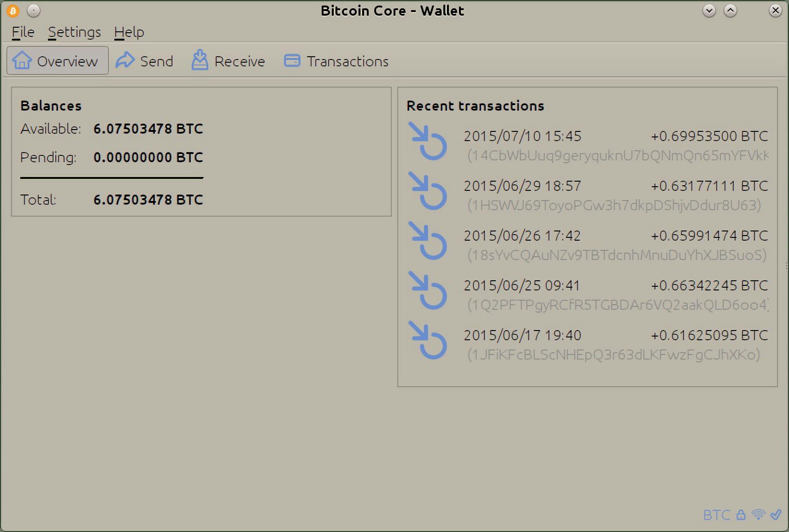Click the Bitcoin logo in title bar
Screen dimensions: 789x532
[x=13, y=11]
